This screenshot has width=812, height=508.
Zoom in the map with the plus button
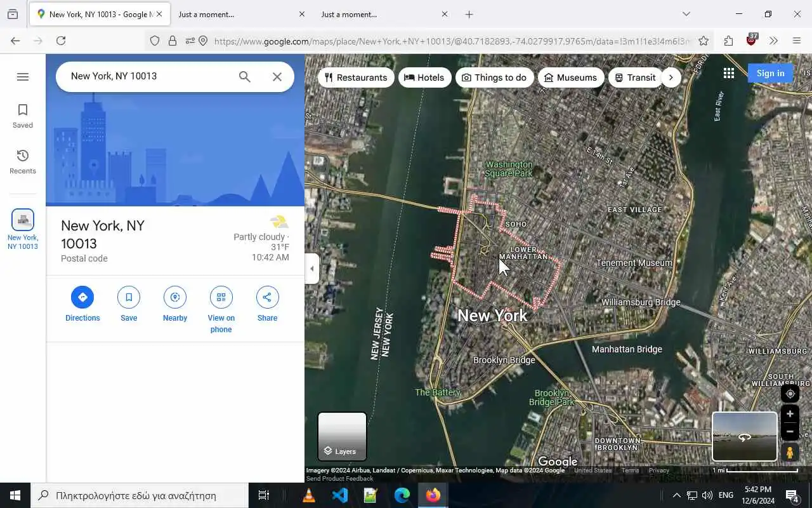point(790,414)
